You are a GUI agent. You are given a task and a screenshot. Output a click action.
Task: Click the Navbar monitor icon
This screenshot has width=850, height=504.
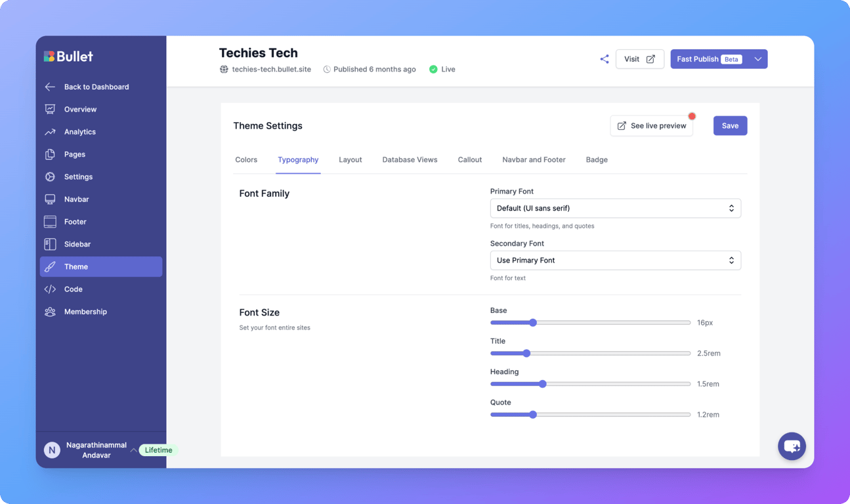click(50, 199)
